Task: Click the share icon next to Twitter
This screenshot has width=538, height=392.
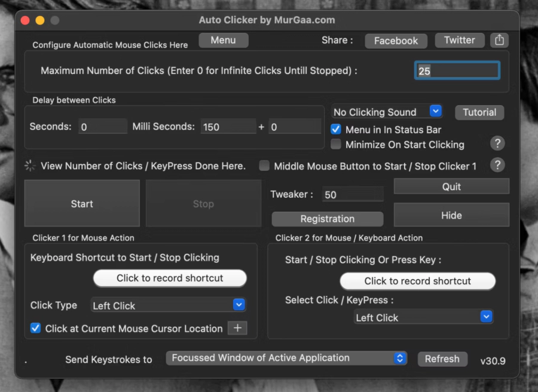Action: pyautogui.click(x=499, y=40)
